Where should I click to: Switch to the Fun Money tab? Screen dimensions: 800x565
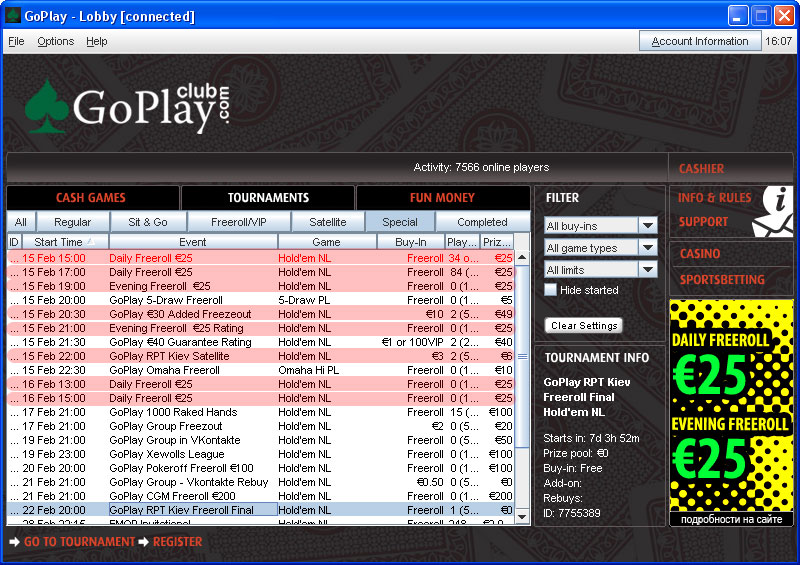[x=442, y=198]
